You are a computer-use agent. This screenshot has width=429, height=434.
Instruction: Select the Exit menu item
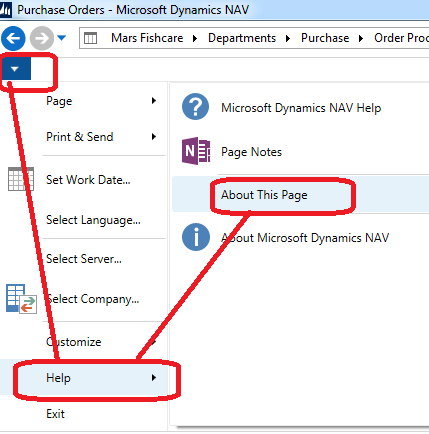point(55,414)
